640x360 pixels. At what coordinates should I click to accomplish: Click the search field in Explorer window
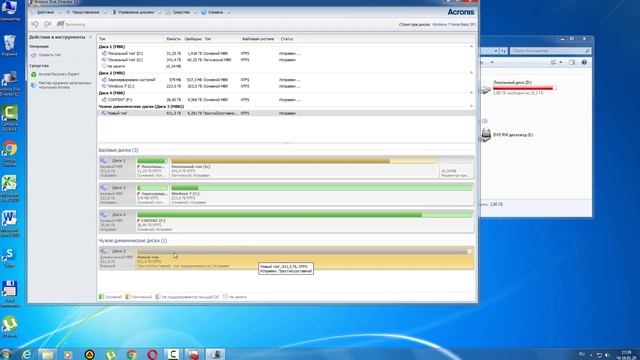pos(550,51)
